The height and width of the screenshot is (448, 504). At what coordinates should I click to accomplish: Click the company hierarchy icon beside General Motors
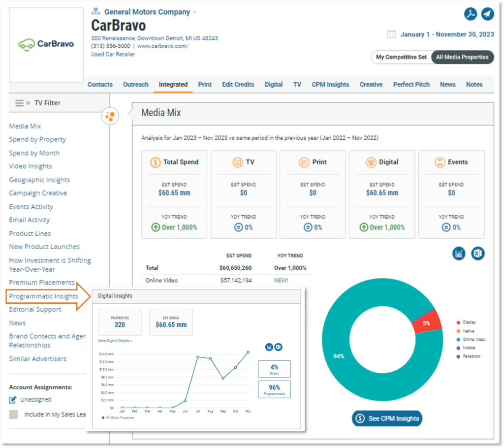pos(95,12)
